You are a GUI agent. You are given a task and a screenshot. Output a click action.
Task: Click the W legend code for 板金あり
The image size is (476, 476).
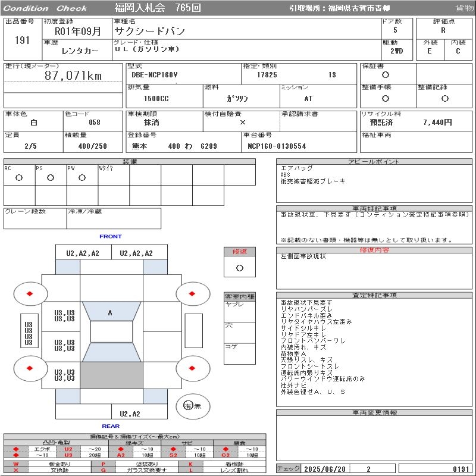click(x=16, y=464)
